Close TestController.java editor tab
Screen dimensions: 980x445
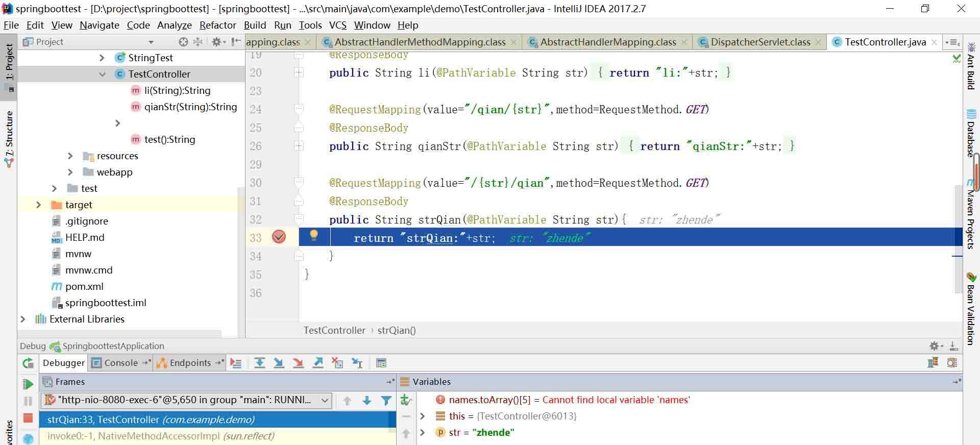pos(934,42)
